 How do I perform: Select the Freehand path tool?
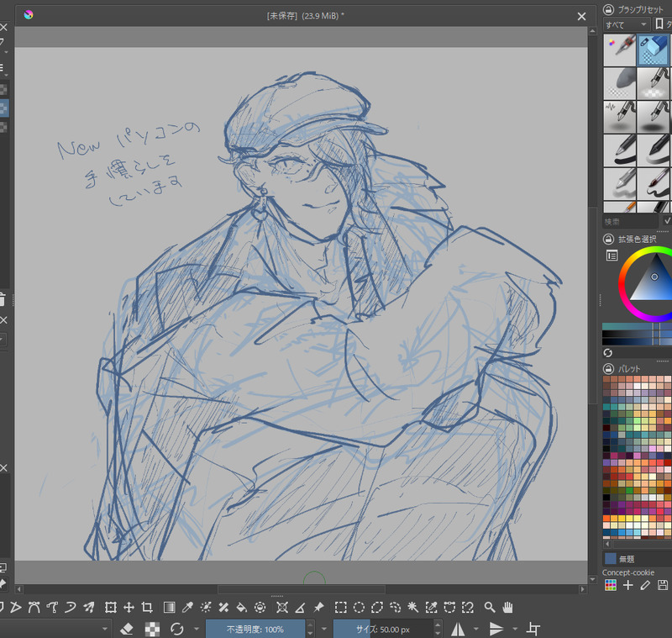52,607
